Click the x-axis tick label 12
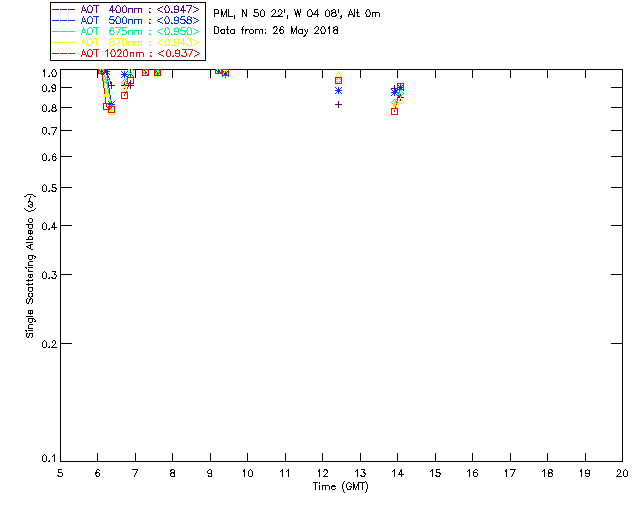 [322, 473]
